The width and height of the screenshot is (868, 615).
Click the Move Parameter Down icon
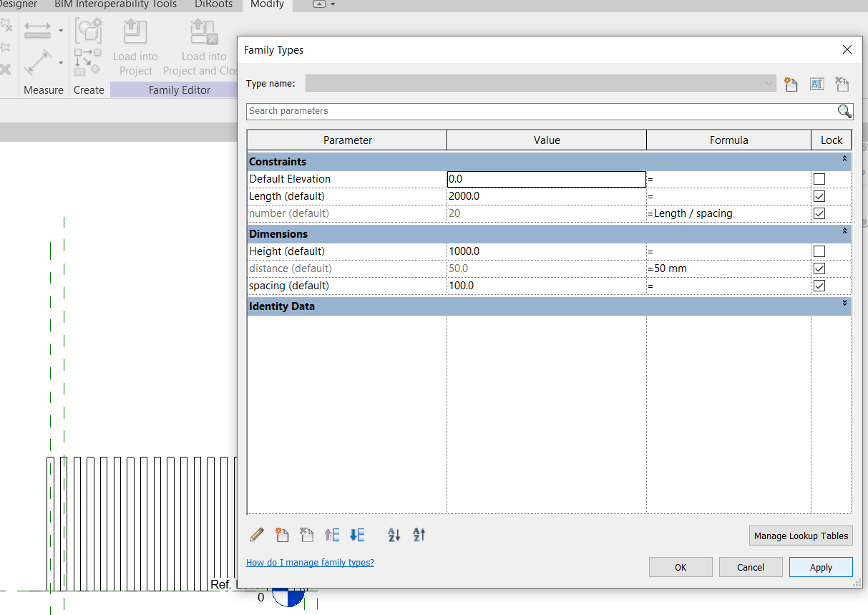click(356, 535)
